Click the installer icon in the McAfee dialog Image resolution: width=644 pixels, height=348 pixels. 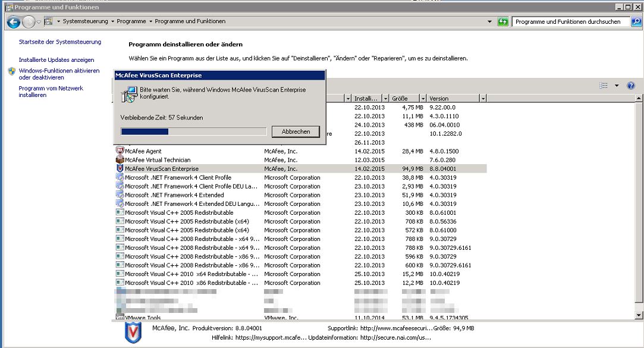click(130, 95)
